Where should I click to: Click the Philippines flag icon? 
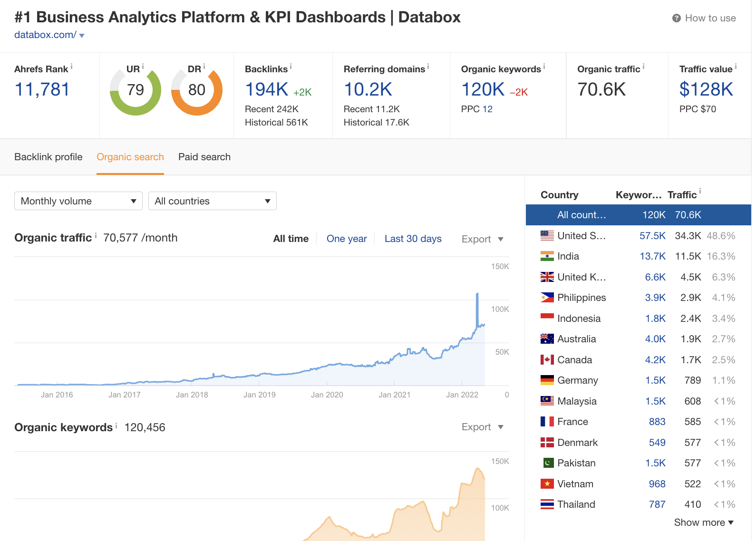pos(547,298)
